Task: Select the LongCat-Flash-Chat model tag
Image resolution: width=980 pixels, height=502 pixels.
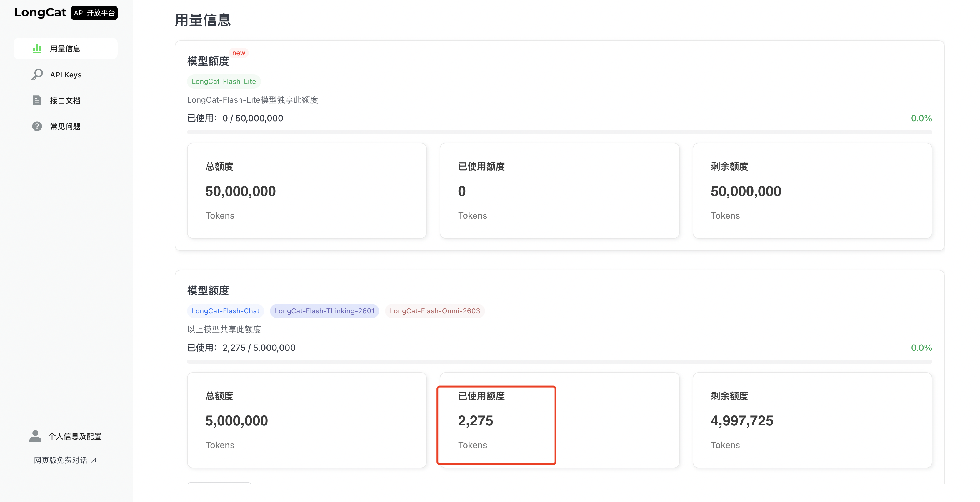Action: 225,311
